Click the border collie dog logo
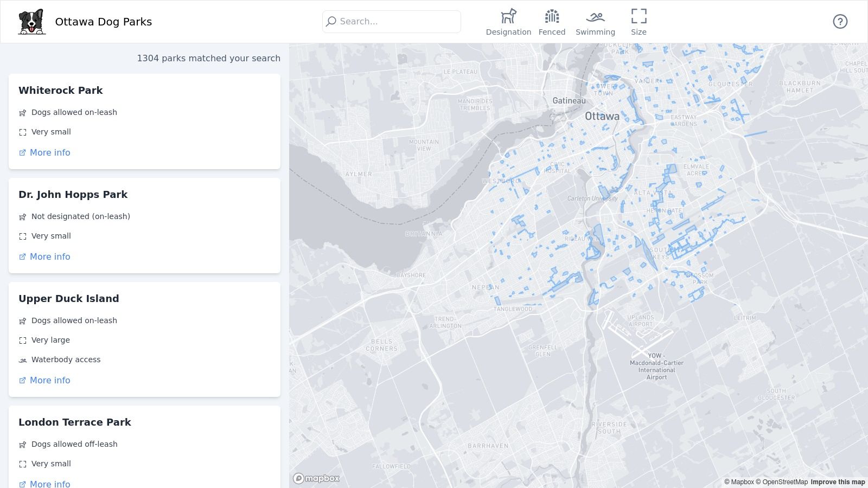The width and height of the screenshot is (868, 488). click(31, 22)
